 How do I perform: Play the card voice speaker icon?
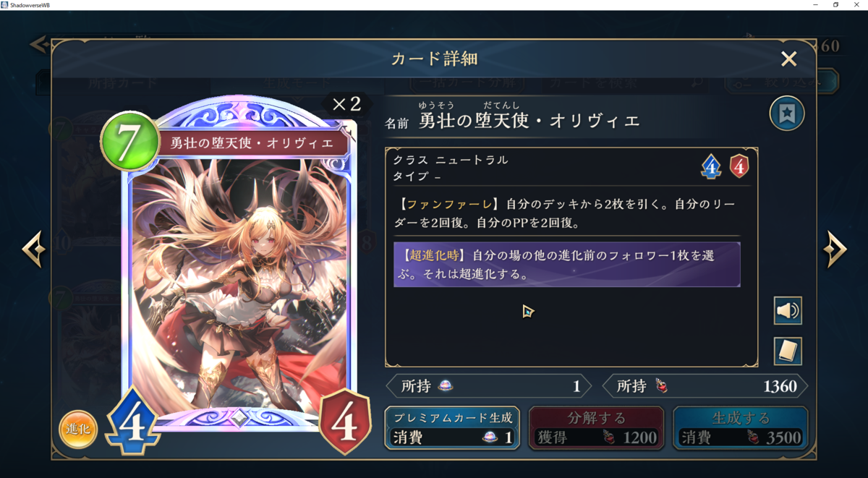coord(787,311)
